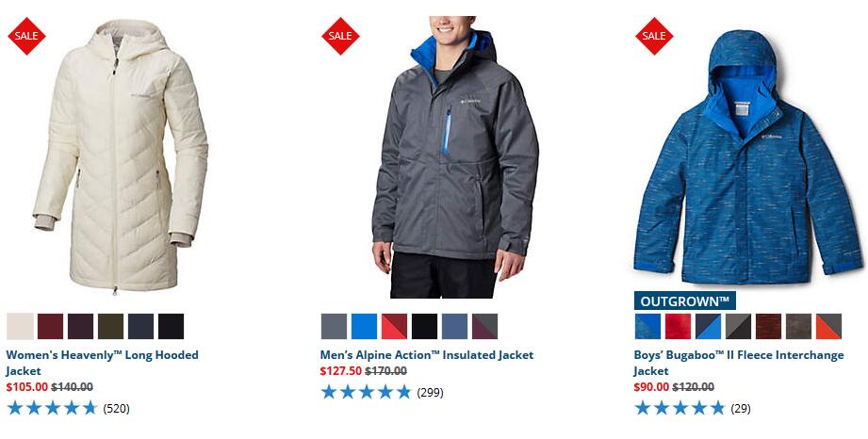868x439 pixels.
Task: Open the star rating with 299 reviews
Action: point(382,393)
